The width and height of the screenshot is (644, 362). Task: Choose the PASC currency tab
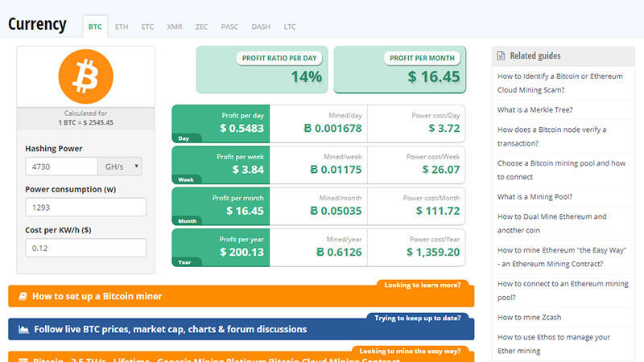click(x=229, y=27)
